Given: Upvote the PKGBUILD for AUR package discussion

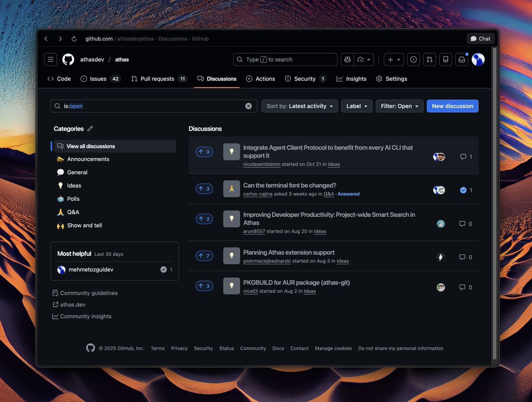Looking at the screenshot, I should [204, 286].
